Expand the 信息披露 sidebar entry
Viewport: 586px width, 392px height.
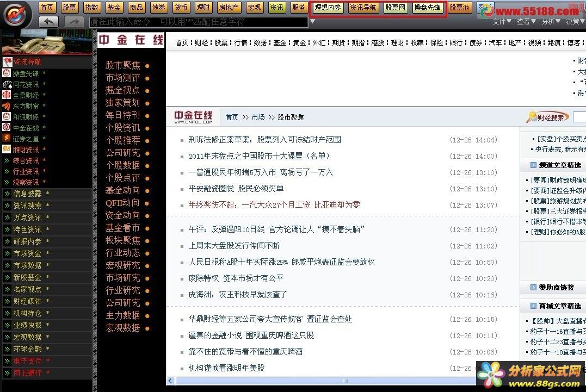tap(7, 194)
